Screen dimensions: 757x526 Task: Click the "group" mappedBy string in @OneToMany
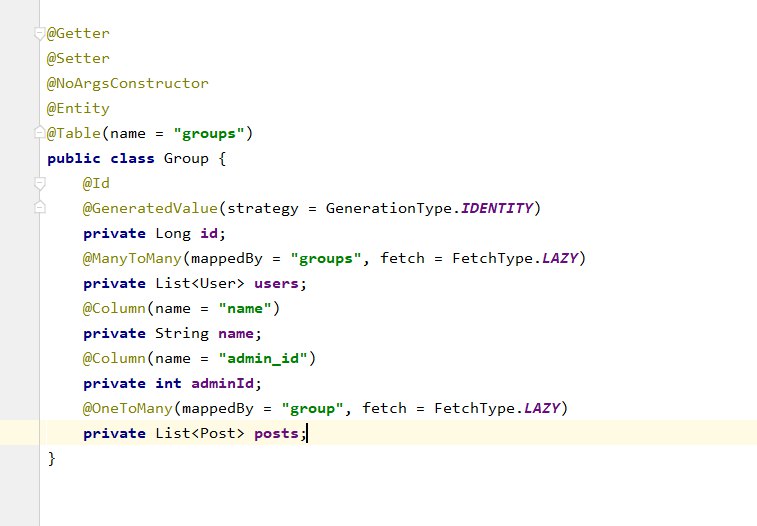coord(312,409)
